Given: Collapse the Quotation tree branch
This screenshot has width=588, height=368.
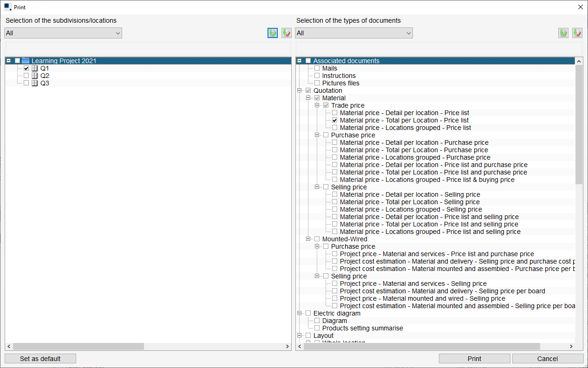Looking at the screenshot, I should (x=300, y=90).
